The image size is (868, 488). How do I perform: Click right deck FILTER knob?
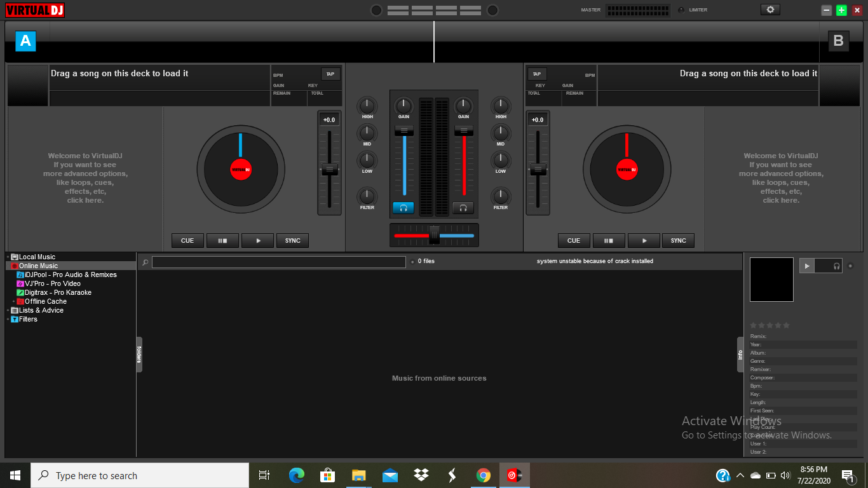[x=501, y=196]
